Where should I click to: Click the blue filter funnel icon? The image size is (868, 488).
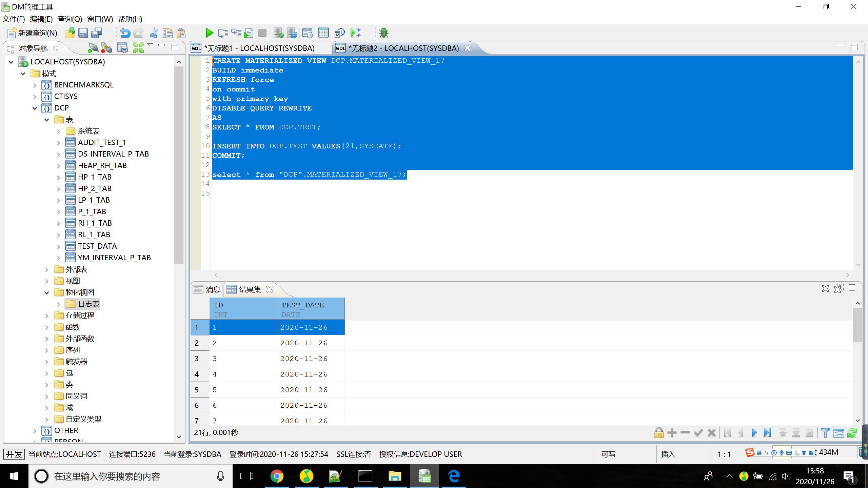825,433
